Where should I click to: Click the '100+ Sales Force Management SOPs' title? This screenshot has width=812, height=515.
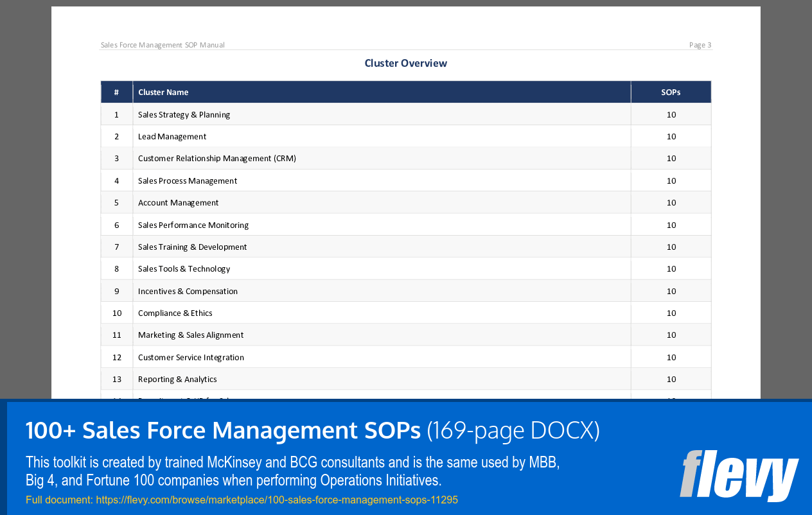click(222, 430)
